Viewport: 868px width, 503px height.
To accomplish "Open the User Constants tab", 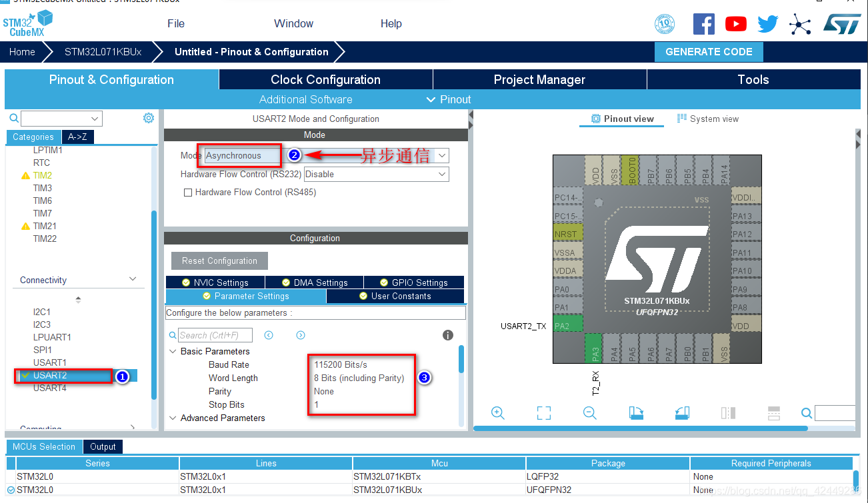I will click(x=395, y=296).
